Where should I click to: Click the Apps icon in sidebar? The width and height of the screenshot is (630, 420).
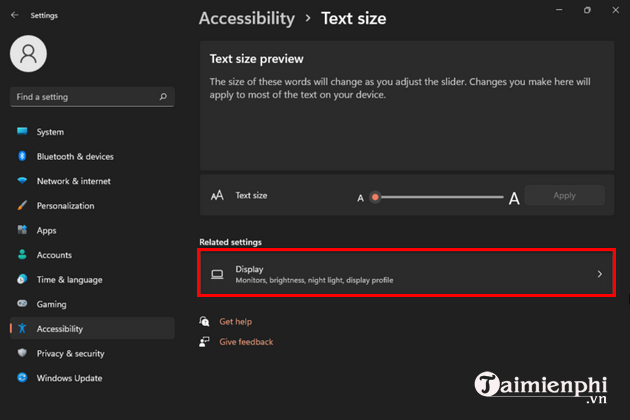[22, 230]
